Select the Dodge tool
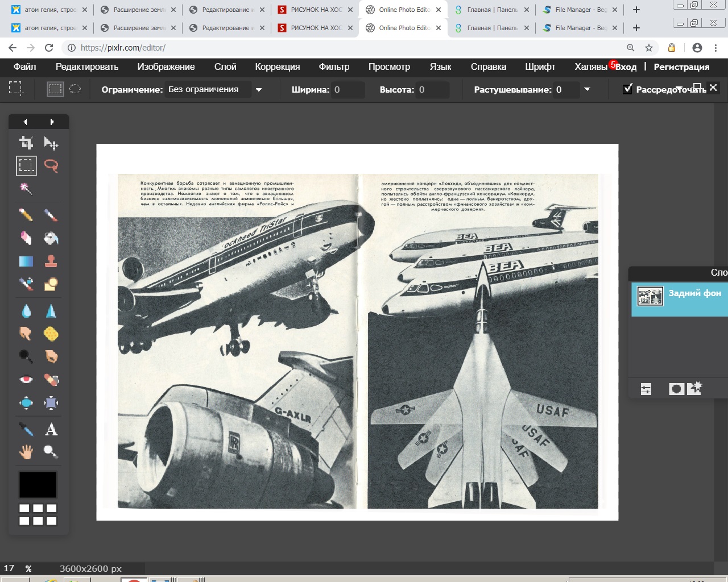 26,356
